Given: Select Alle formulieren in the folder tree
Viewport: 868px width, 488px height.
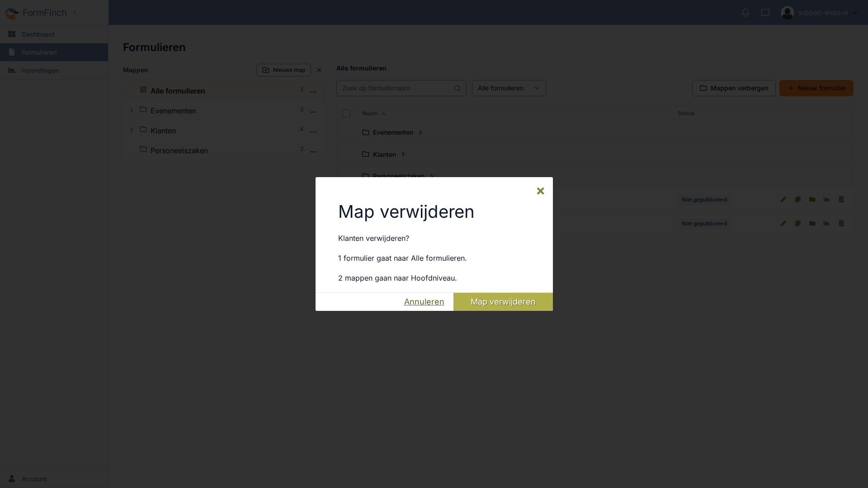Looking at the screenshot, I should [x=178, y=91].
